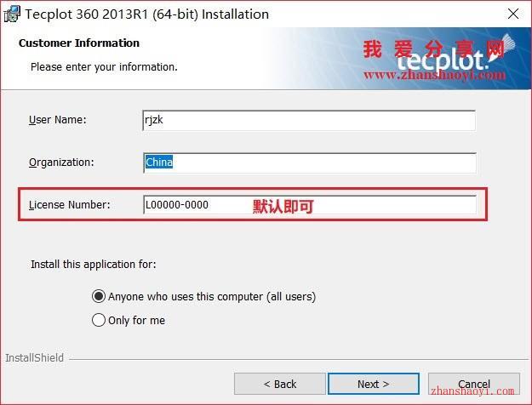Click 'Please enter your information.' text

click(x=104, y=67)
